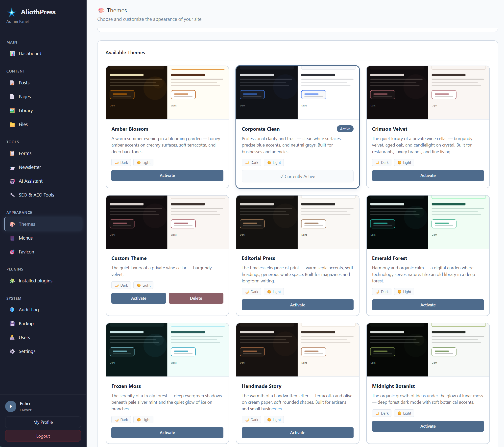
Task: Click the palette icon beside Themes heading
Action: (101, 10)
